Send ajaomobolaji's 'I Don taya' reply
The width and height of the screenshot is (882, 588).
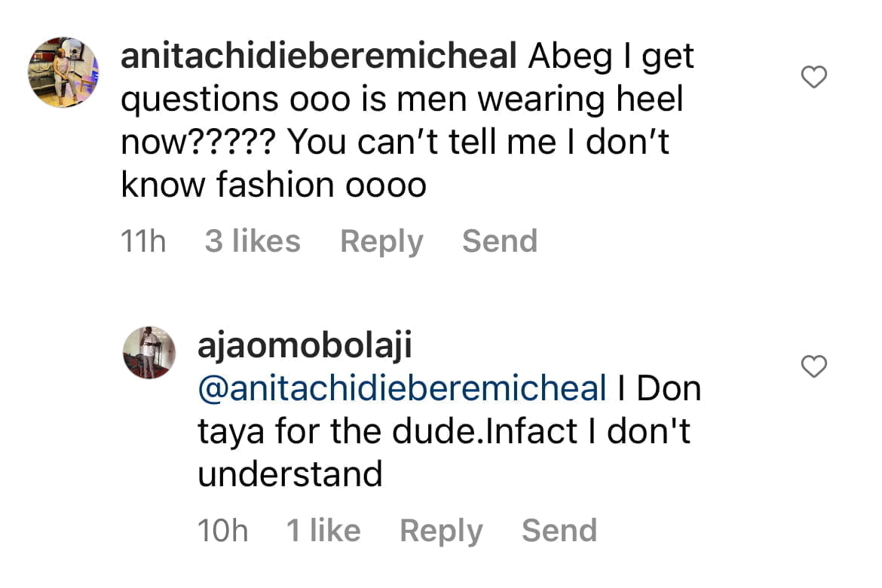[x=559, y=530]
